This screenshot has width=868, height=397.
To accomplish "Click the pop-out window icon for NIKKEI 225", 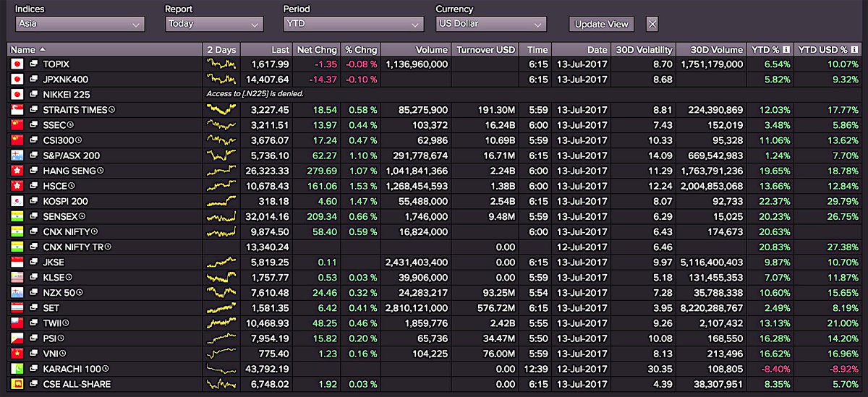I will click(33, 95).
